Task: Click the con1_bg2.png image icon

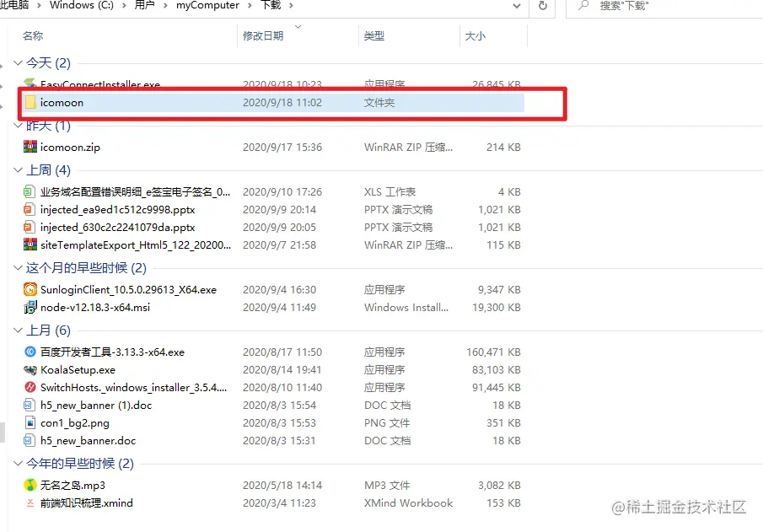Action: 30,423
